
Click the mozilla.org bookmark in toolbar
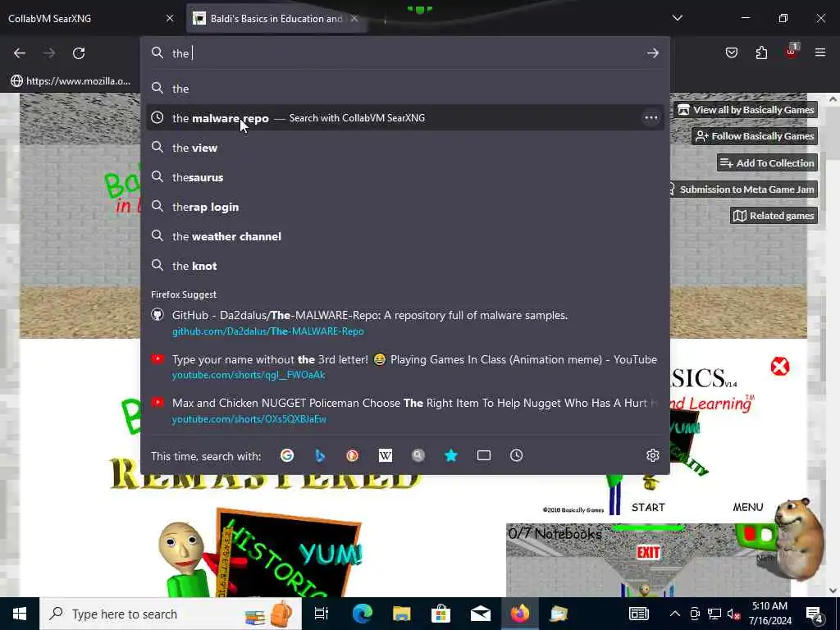coord(71,81)
